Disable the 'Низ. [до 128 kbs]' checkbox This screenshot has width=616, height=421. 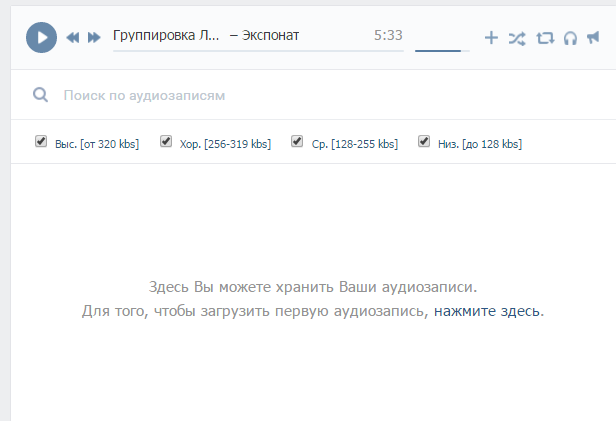coord(424,142)
